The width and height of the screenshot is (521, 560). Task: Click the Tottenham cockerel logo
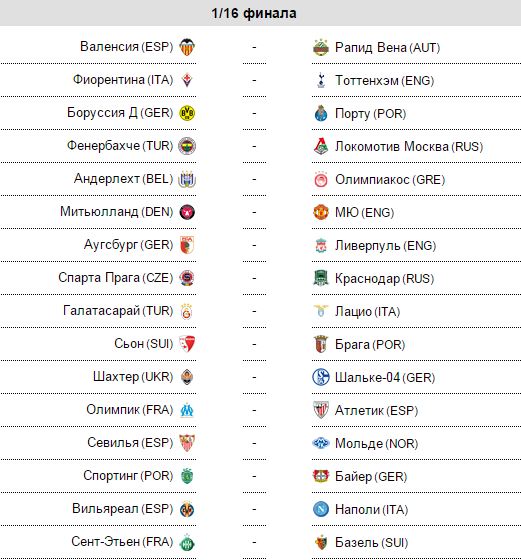pyautogui.click(x=321, y=80)
